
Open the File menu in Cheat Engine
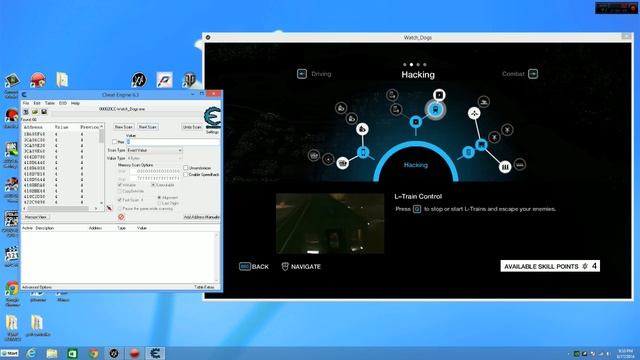click(26, 103)
